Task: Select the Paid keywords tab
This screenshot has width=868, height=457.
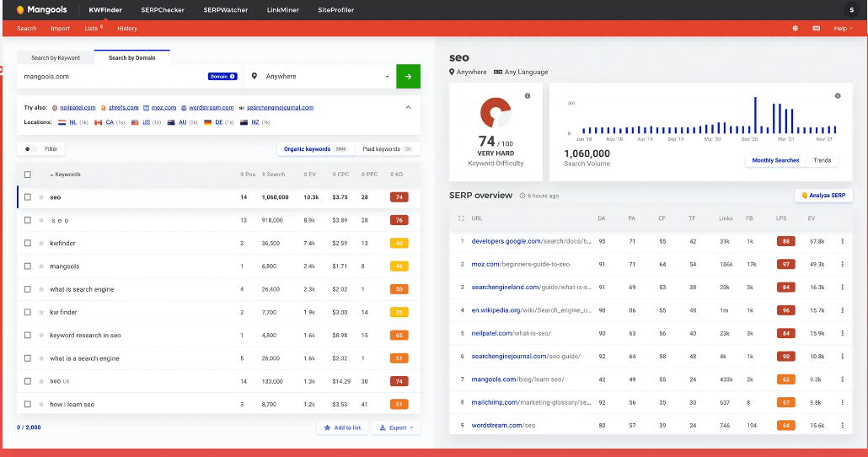Action: (387, 149)
